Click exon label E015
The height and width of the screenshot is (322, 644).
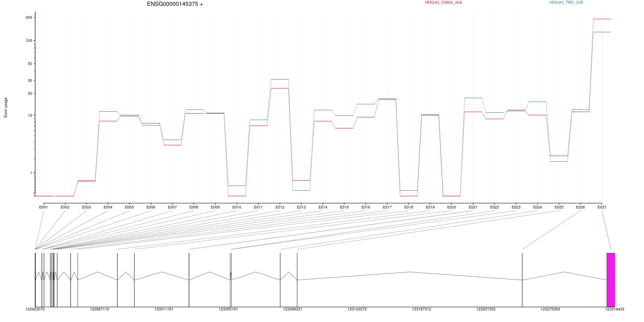click(x=344, y=207)
